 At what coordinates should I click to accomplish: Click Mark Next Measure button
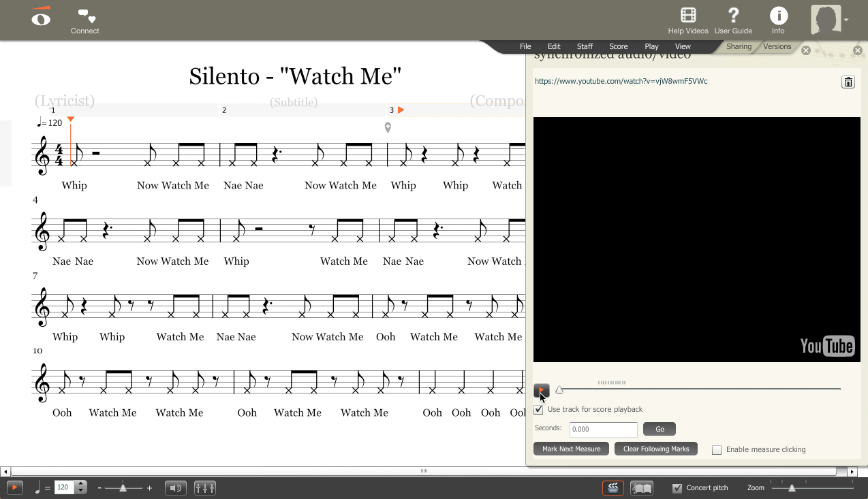pos(571,449)
